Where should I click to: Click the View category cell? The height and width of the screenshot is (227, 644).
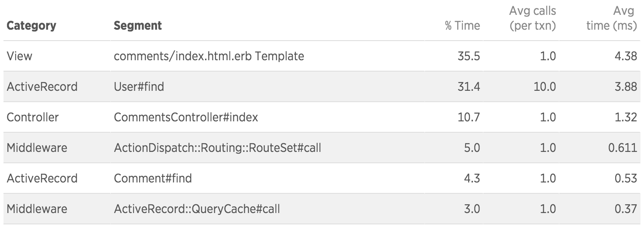tap(19, 56)
